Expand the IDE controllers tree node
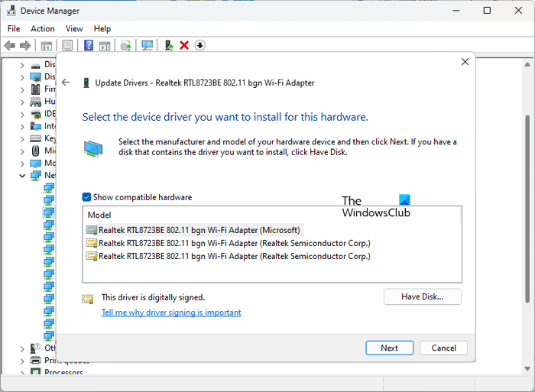 coord(22,114)
